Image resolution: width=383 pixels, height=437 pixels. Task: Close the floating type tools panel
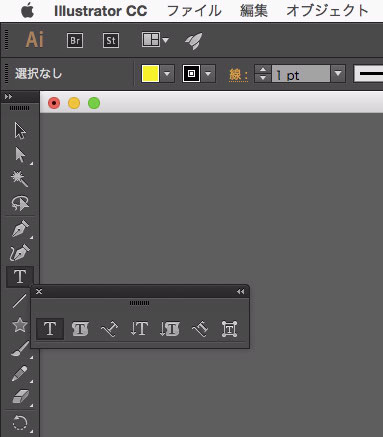coord(39,291)
